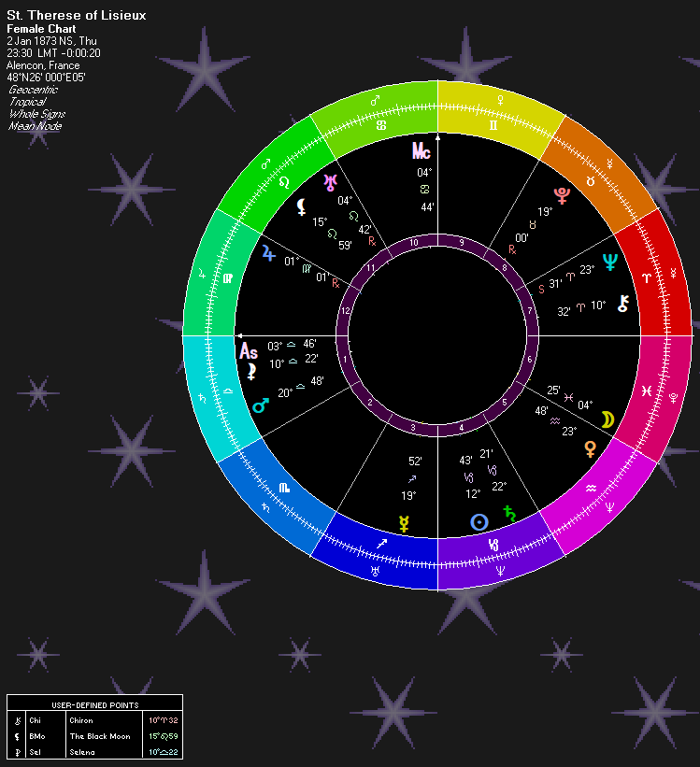
Task: Click the Pisces sign symbol on the zodiac ring
Action: tap(647, 391)
